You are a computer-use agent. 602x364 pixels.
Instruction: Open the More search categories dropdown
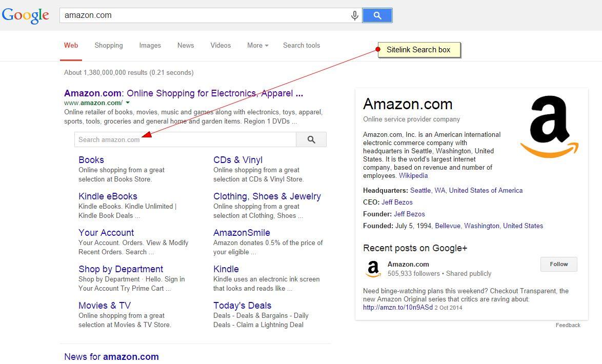pos(257,45)
